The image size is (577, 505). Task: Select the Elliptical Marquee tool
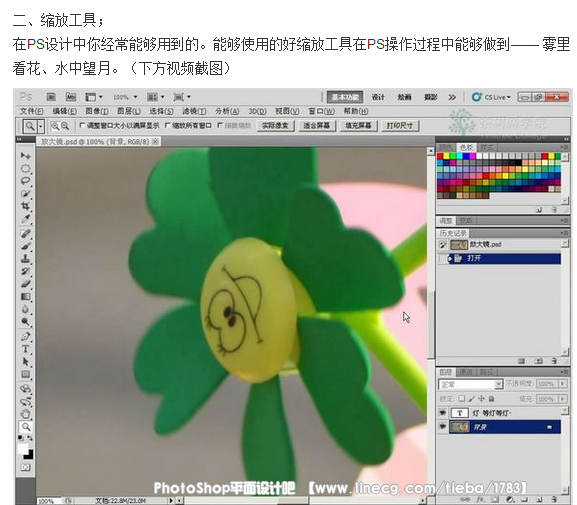tap(25, 169)
